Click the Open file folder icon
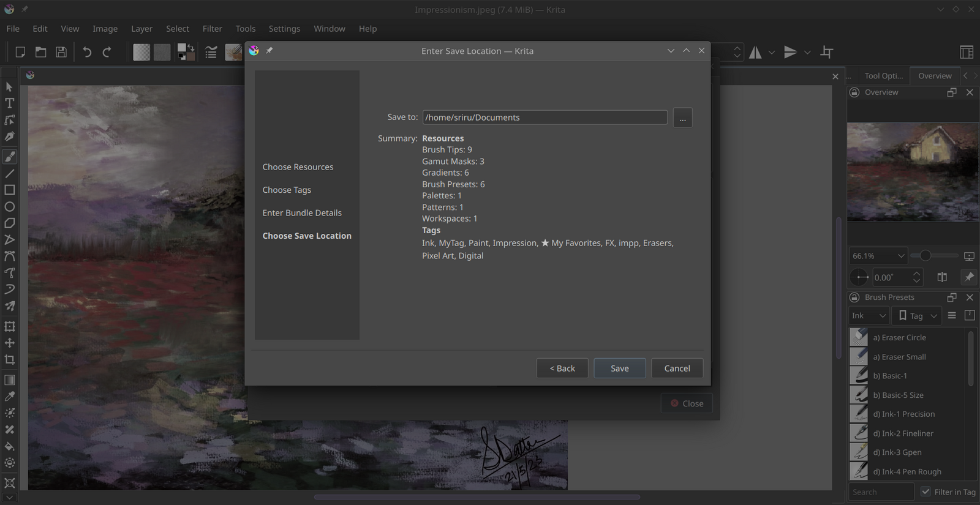 (40, 53)
